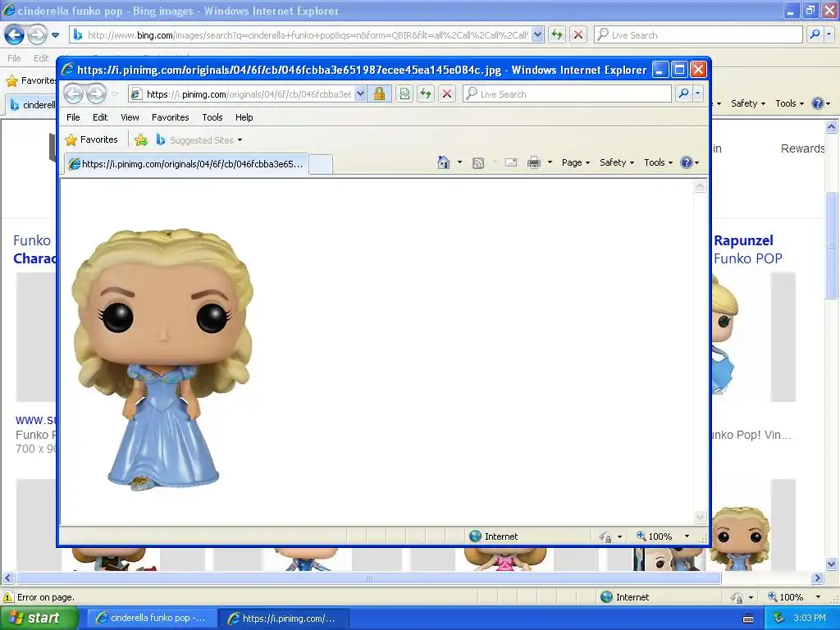The width and height of the screenshot is (840, 630).
Task: Open recent pages dropdown in pinimg window
Action: coord(115,94)
